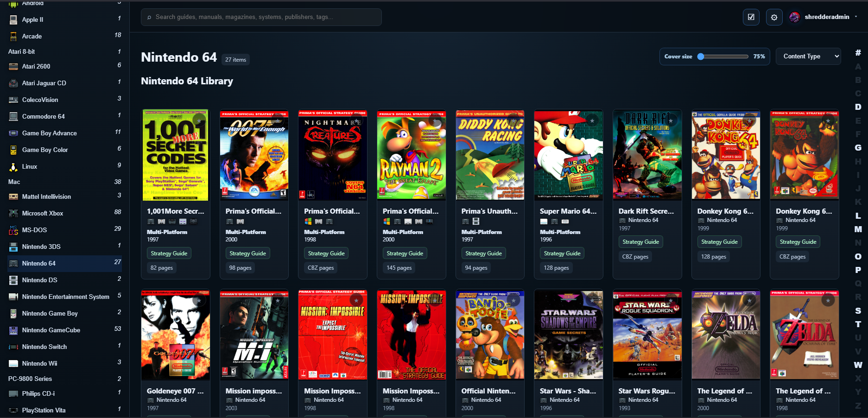Screen dimensions: 868x418
Task: Favorite star on Super Mario 64 cover
Action: point(592,120)
